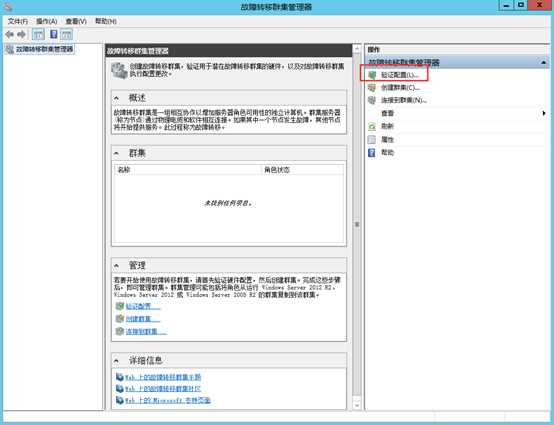
Task: Open the 查看(V) menu
Action: point(76,21)
